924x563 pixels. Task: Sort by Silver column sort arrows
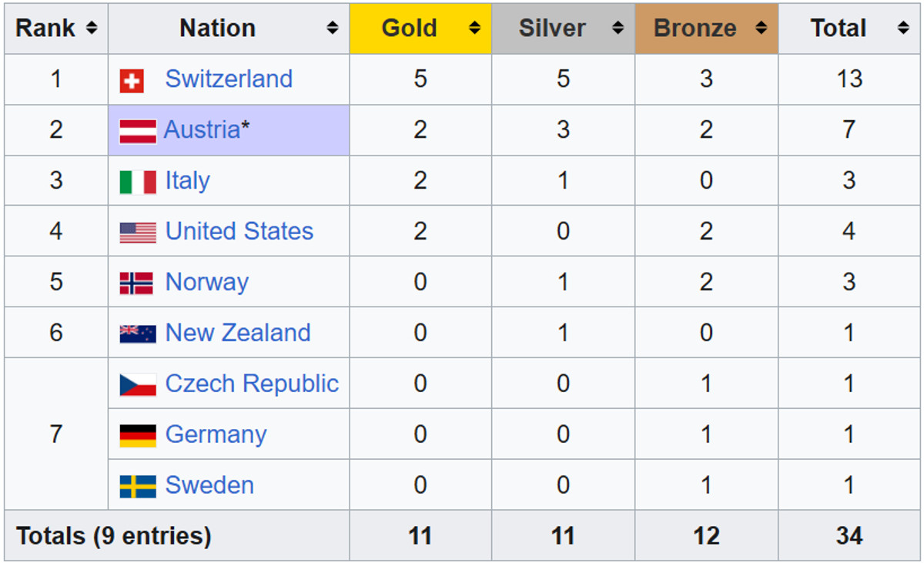(618, 28)
